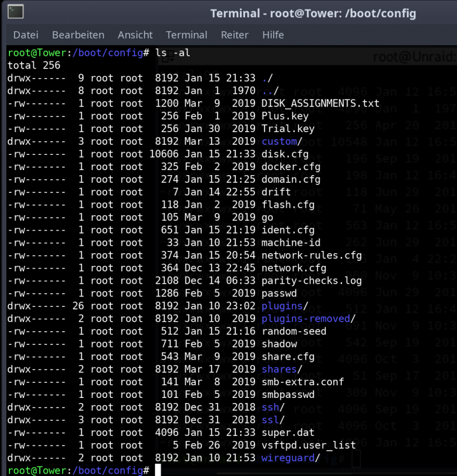Open the Datei menu

26,35
